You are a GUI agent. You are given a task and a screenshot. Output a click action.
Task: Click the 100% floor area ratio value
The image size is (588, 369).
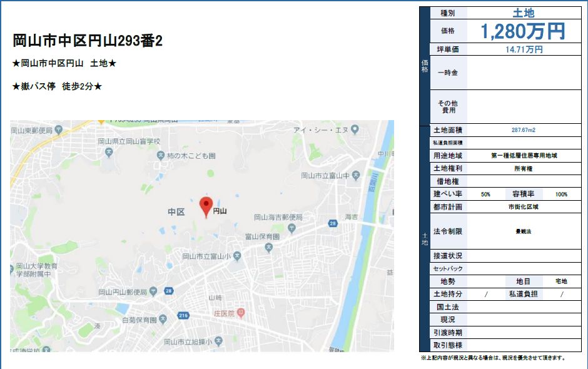pyautogui.click(x=561, y=195)
